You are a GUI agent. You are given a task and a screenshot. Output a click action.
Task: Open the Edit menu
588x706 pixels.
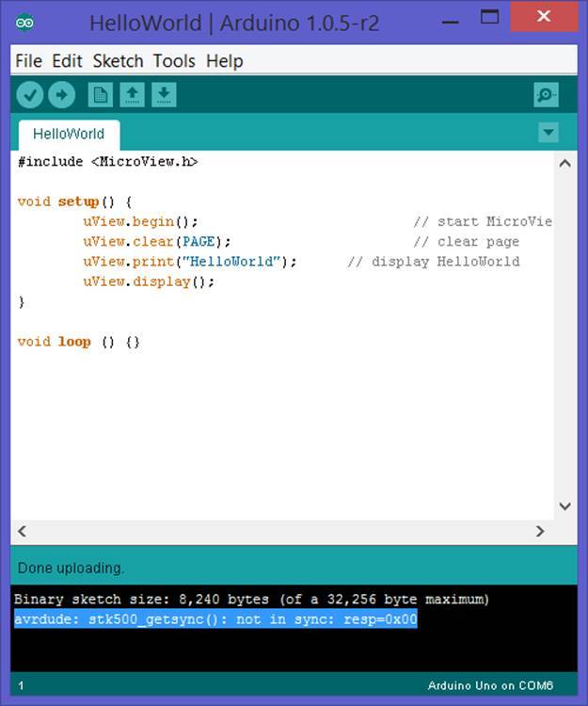(x=67, y=61)
